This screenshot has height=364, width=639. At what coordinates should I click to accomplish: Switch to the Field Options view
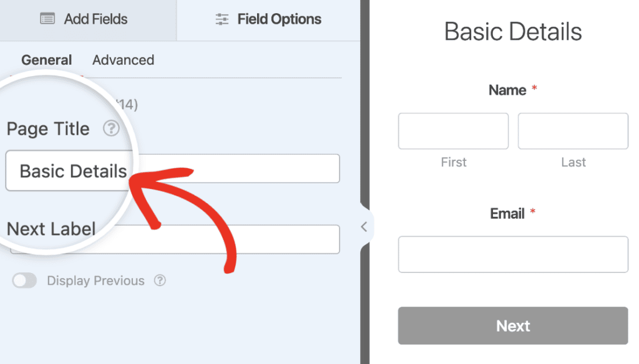click(x=268, y=19)
